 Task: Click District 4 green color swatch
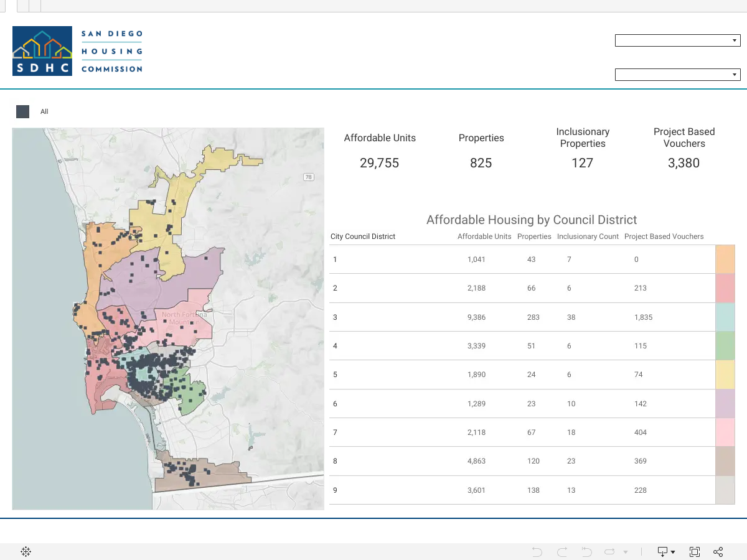click(x=725, y=346)
